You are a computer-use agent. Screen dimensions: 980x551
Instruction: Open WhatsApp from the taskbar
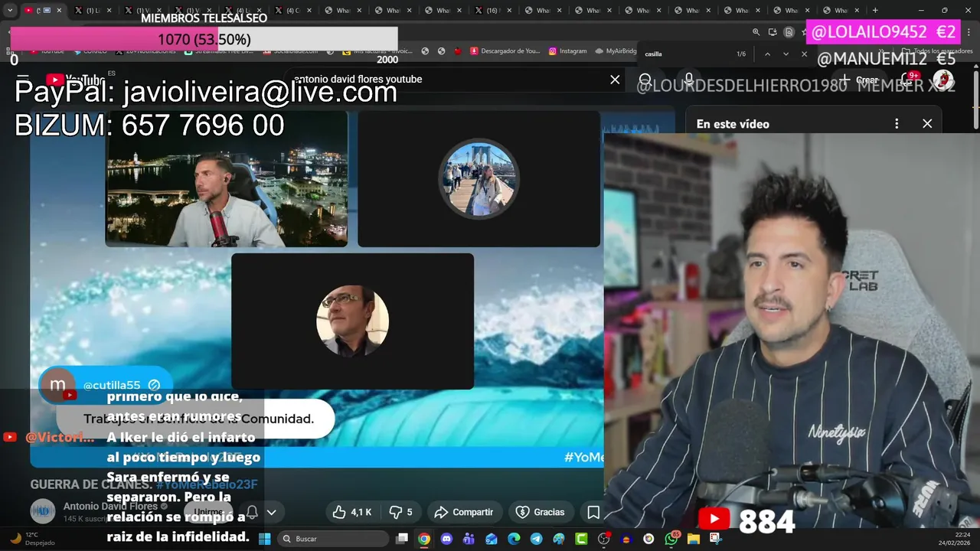click(671, 539)
